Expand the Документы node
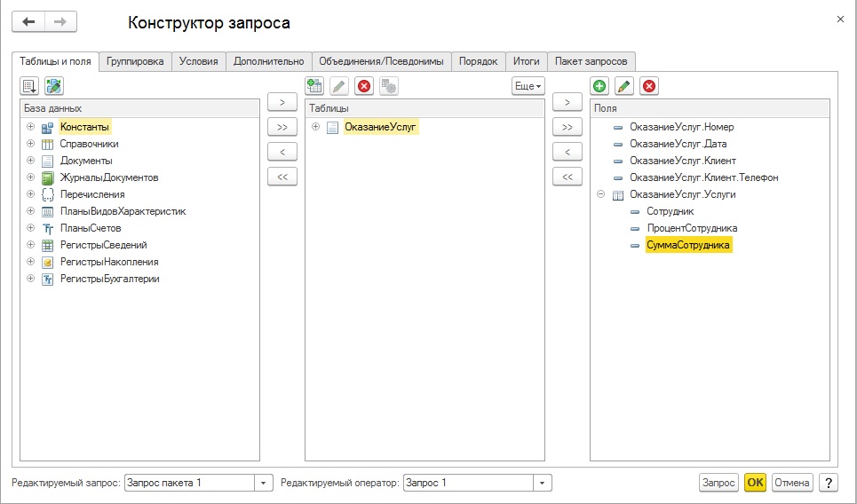Screen dimensions: 857x504 pos(30,161)
